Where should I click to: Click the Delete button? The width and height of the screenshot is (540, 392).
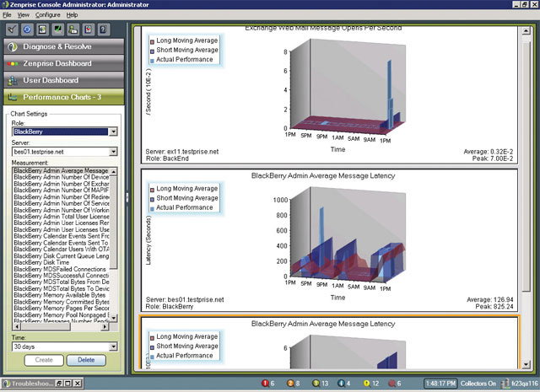pos(86,360)
